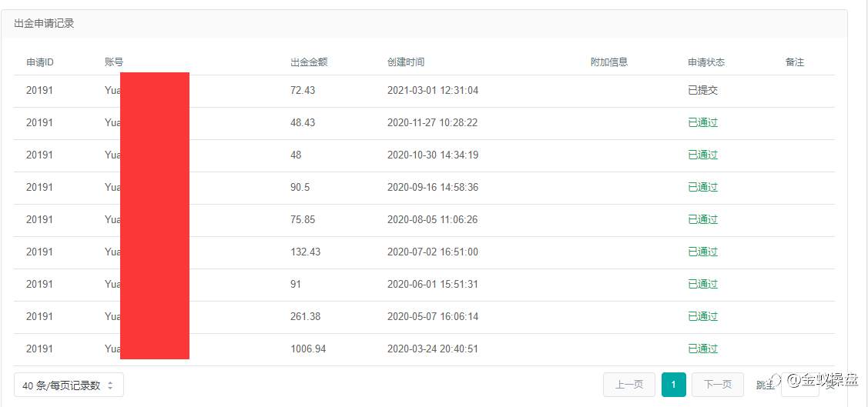Click the 申请ID column header
This screenshot has height=407, width=868.
click(40, 62)
